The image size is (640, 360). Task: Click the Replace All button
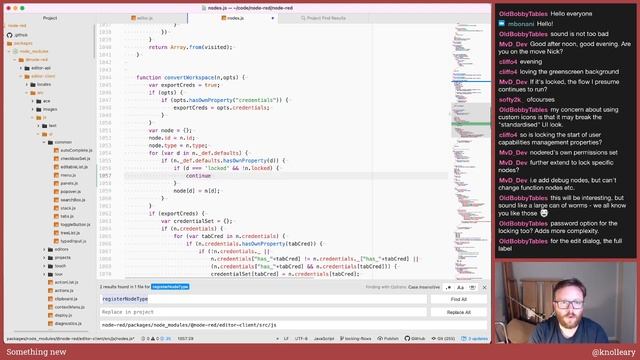pos(458,312)
